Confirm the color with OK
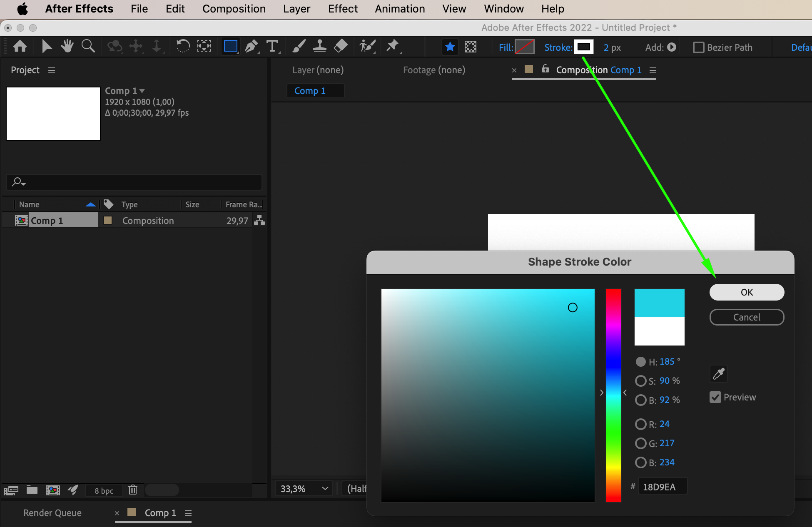 (x=747, y=292)
